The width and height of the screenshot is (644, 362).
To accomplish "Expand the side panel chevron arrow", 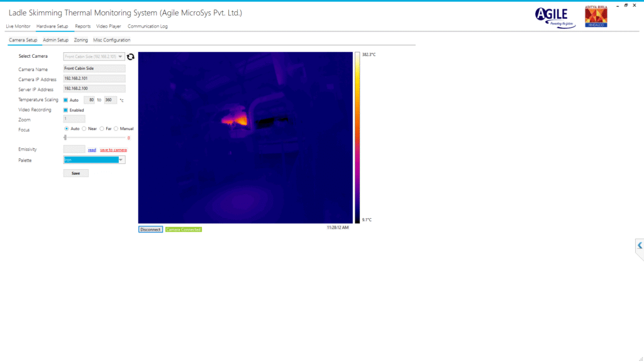I will coord(640,246).
